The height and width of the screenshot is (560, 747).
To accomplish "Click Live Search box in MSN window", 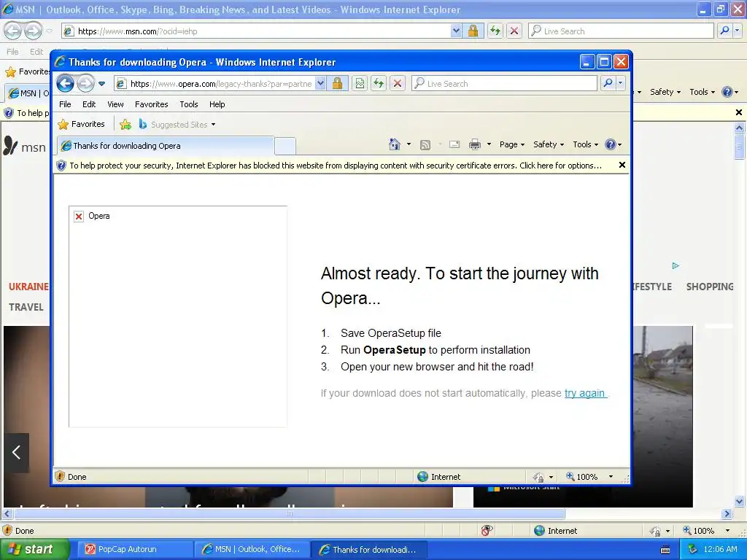I will (x=621, y=31).
